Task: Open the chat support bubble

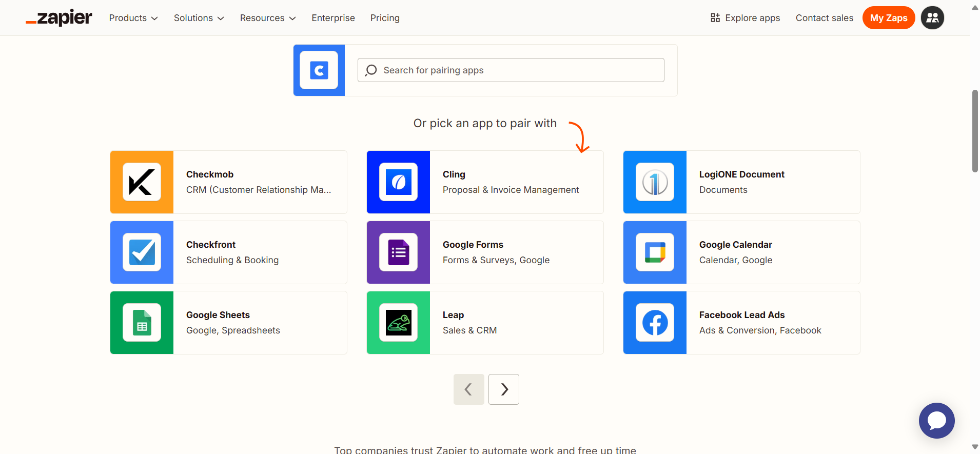Action: (936, 421)
